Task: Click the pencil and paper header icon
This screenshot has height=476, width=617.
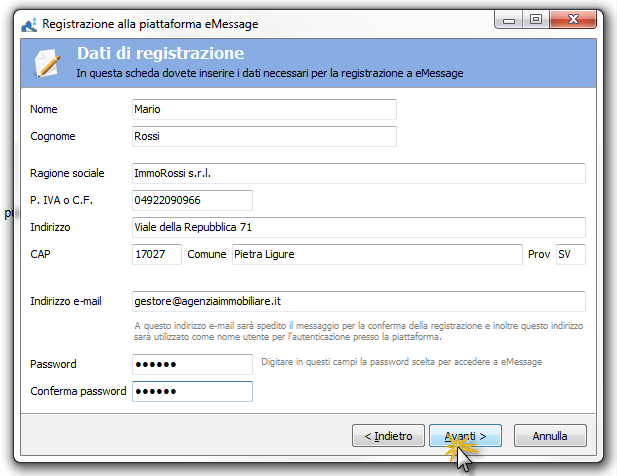Action: tap(47, 63)
